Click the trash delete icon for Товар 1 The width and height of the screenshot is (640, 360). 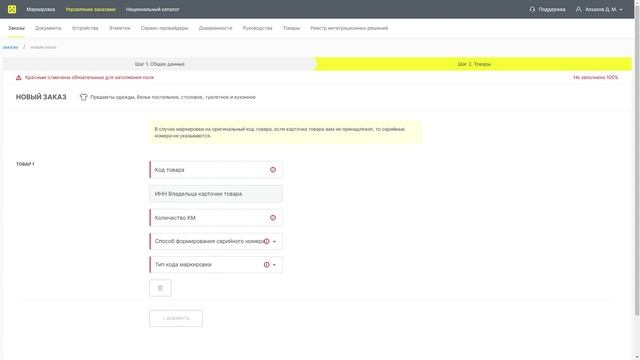tap(160, 288)
